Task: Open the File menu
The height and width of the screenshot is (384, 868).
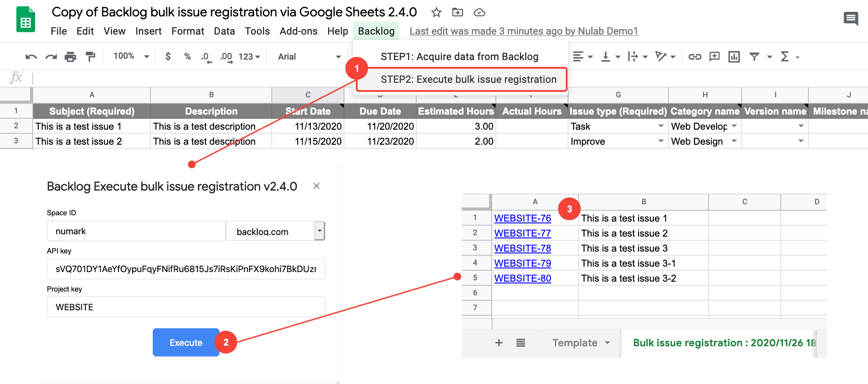Action: (x=59, y=31)
